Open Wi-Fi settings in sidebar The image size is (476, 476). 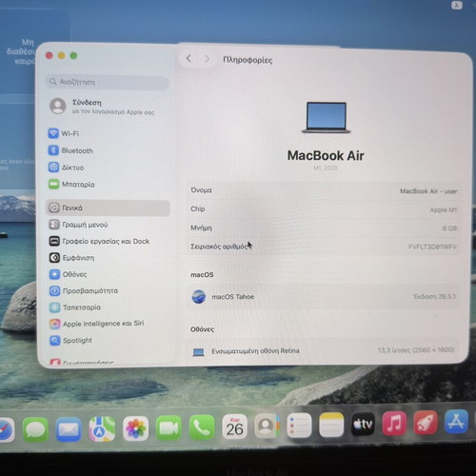point(64,133)
